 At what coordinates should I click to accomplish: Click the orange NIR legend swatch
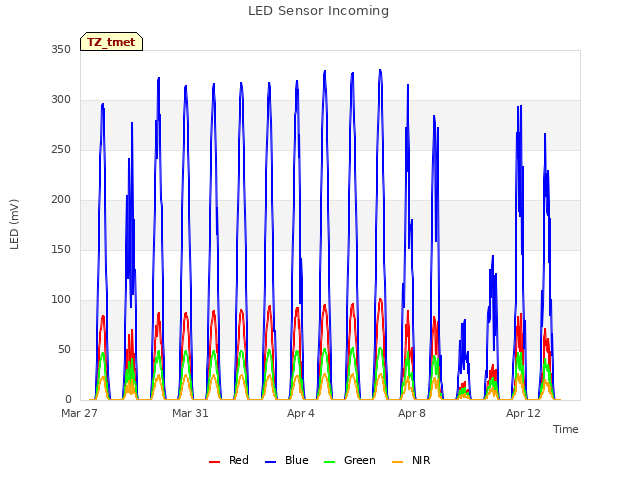click(x=397, y=462)
